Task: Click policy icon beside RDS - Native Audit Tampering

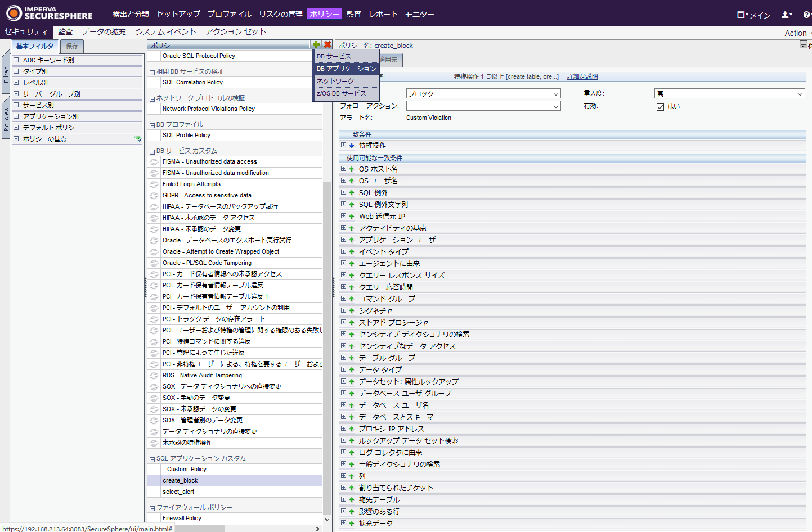Action: pos(154,375)
